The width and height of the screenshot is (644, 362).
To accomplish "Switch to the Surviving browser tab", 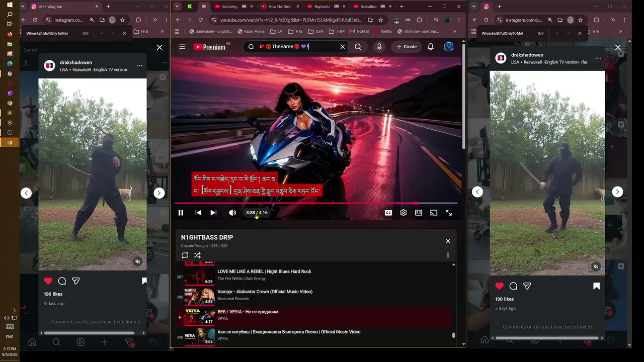I will point(230,7).
